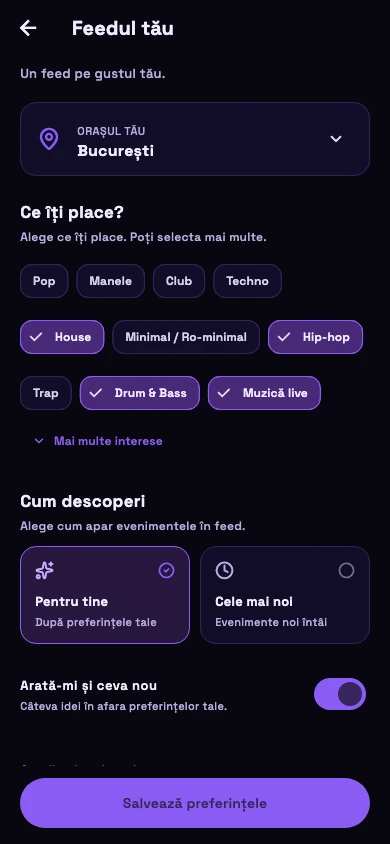Click the sparkles icon in Pentru tine
This screenshot has width=390, height=844.
point(45,571)
